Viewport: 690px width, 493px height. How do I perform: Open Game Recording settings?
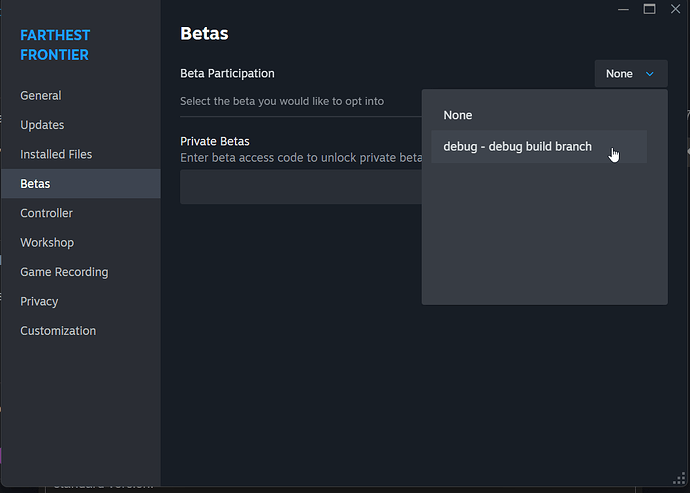[64, 272]
